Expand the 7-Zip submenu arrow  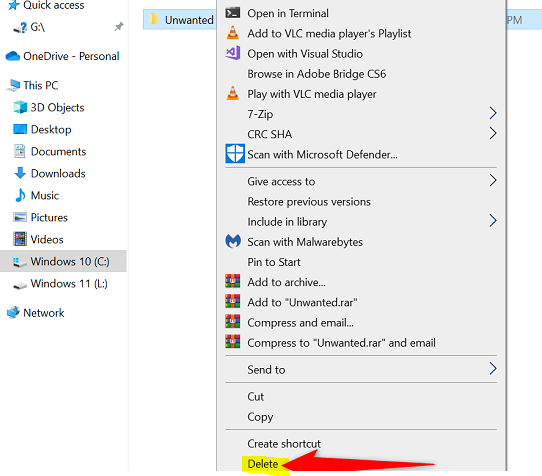(x=493, y=113)
